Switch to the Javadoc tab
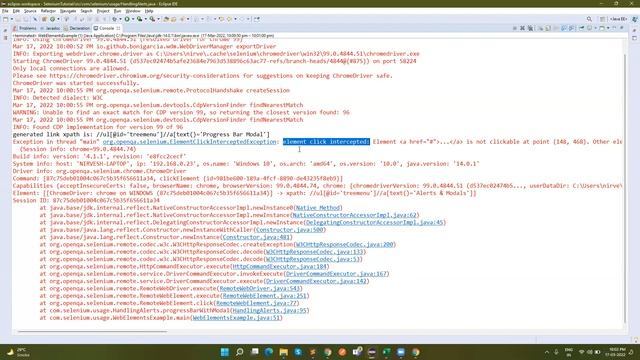The image size is (640, 360). click(50, 28)
